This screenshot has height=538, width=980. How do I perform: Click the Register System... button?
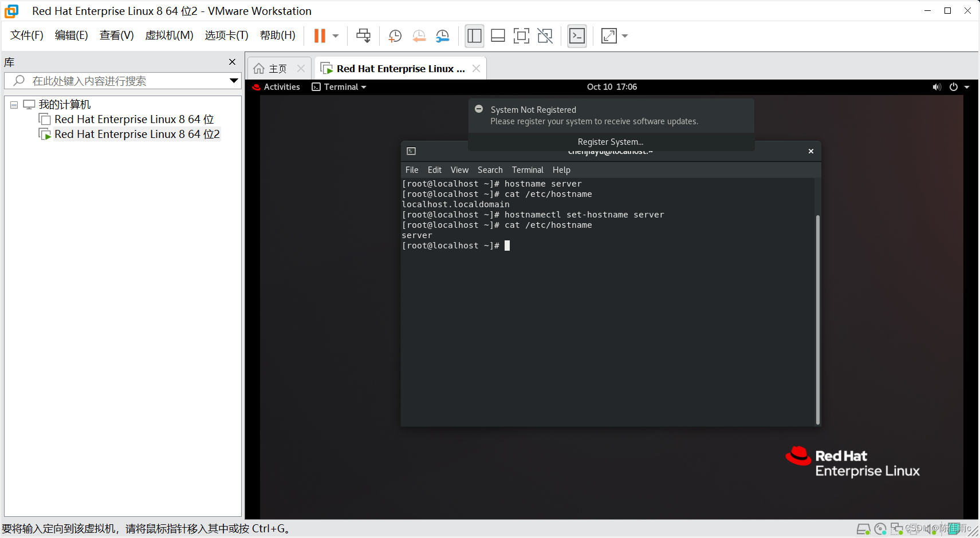611,142
